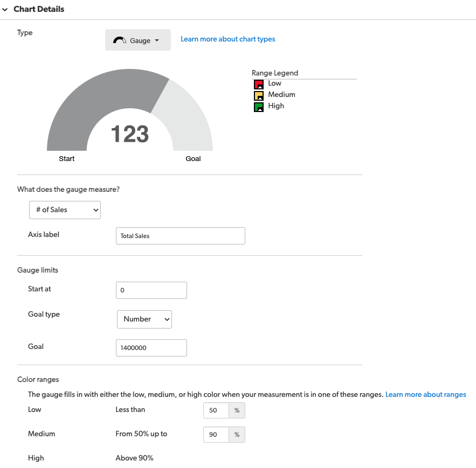Open Learn more about ranges link

[426, 395]
